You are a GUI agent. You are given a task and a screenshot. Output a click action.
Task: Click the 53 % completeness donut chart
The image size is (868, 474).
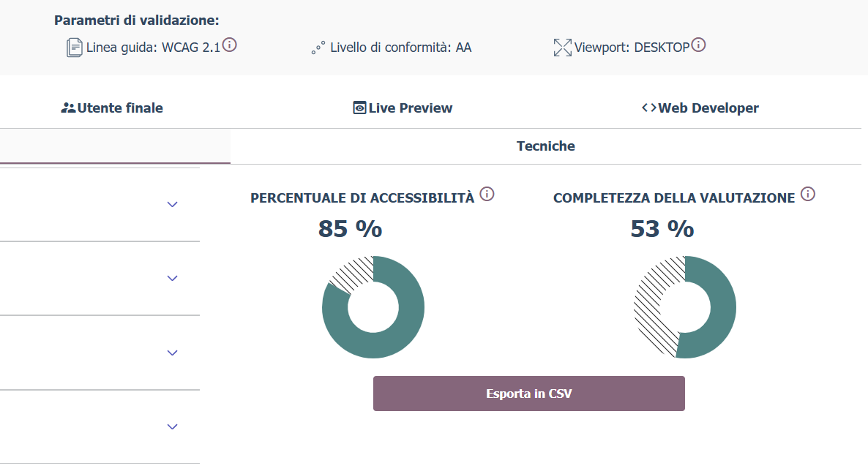[685, 307]
